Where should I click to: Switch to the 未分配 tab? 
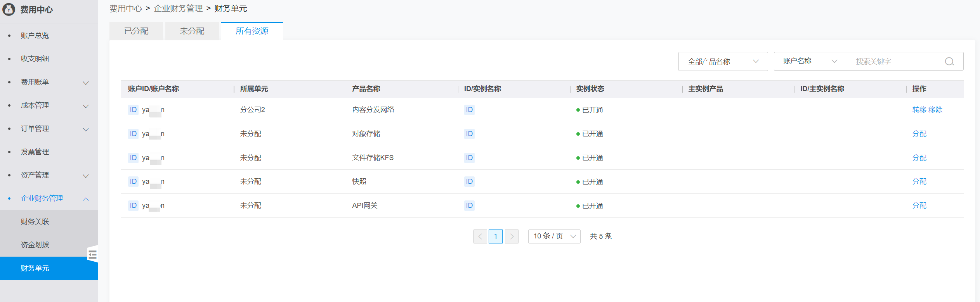click(192, 31)
